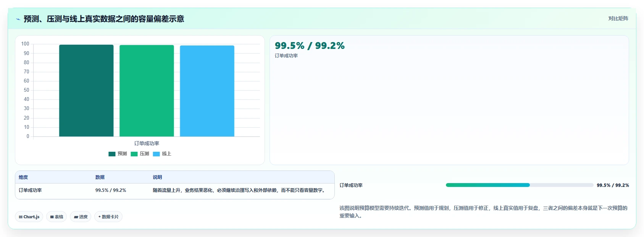644x237 pixels.
Task: Click the 订单成功率 table cell
Action: point(30,190)
